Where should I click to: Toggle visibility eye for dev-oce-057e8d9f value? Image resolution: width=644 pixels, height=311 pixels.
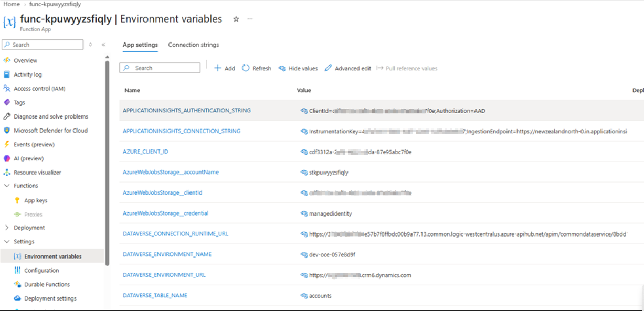click(304, 255)
